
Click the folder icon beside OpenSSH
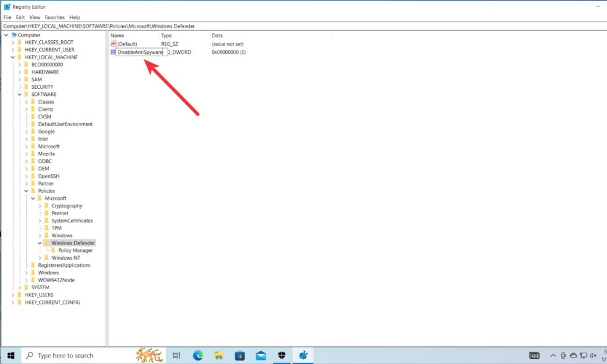coord(33,176)
